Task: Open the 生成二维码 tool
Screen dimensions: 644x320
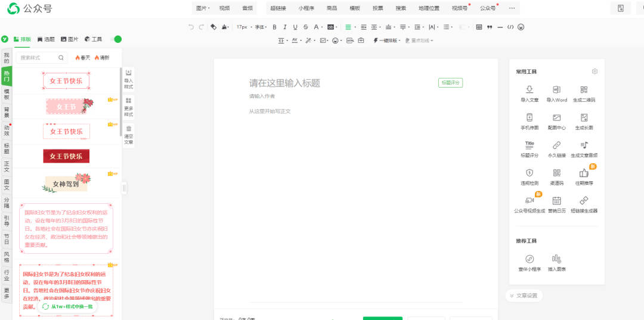Action: pos(584,94)
